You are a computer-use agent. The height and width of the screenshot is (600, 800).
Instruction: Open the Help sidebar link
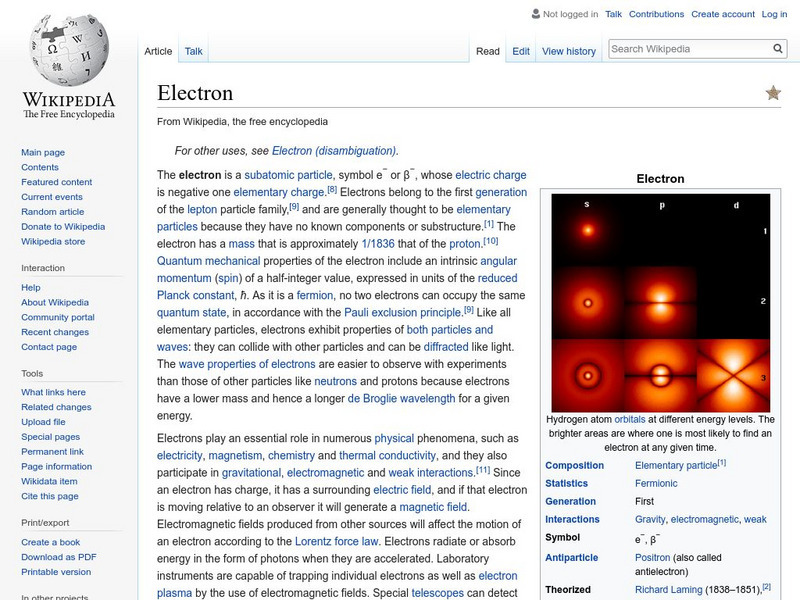click(31, 287)
